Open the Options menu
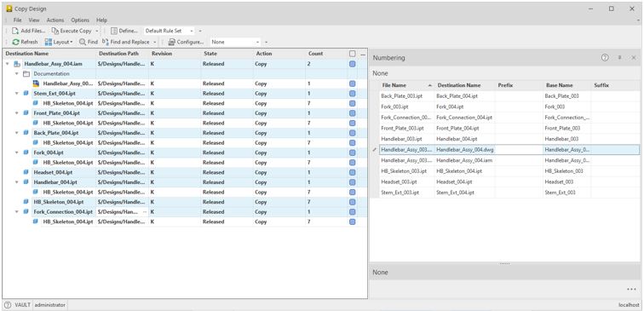 click(80, 20)
